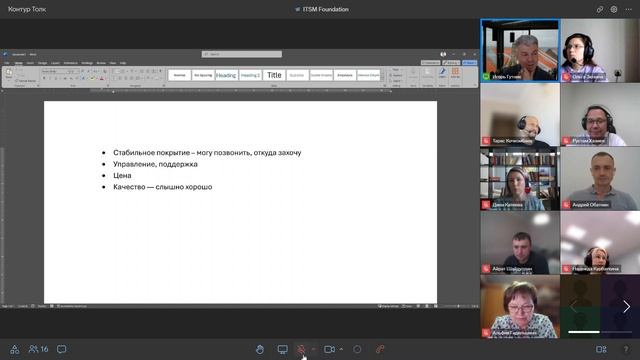The width and height of the screenshot is (640, 360).
Task: Select Айрат's video tile
Action: [x=520, y=243]
